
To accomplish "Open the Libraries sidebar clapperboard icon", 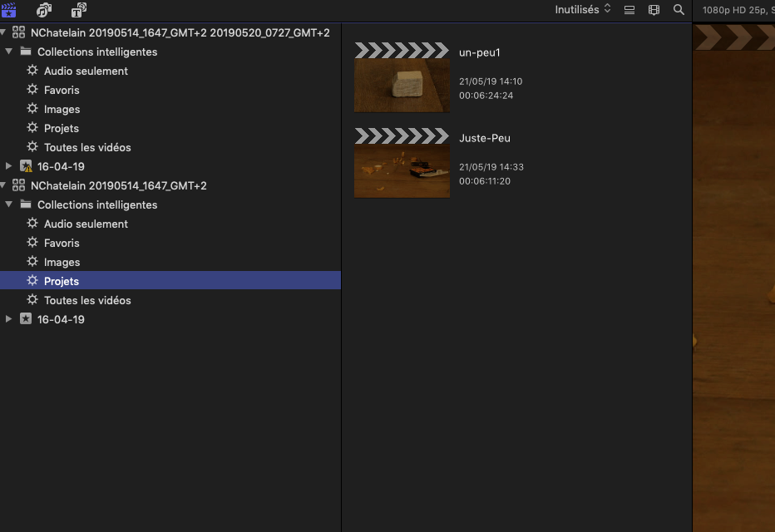I will point(9,10).
